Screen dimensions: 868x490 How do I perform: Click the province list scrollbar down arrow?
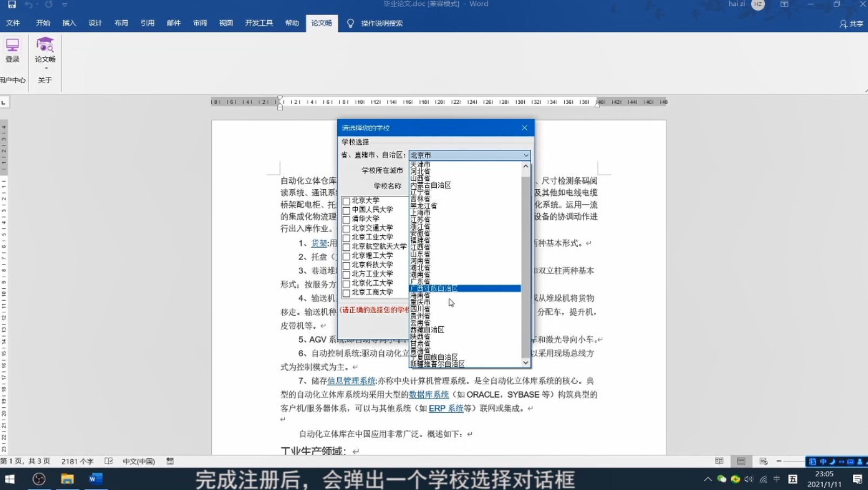pyautogui.click(x=525, y=363)
